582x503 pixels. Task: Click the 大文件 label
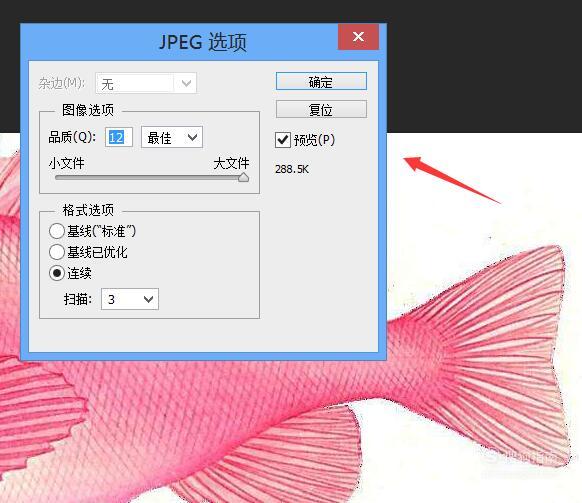pos(231,163)
